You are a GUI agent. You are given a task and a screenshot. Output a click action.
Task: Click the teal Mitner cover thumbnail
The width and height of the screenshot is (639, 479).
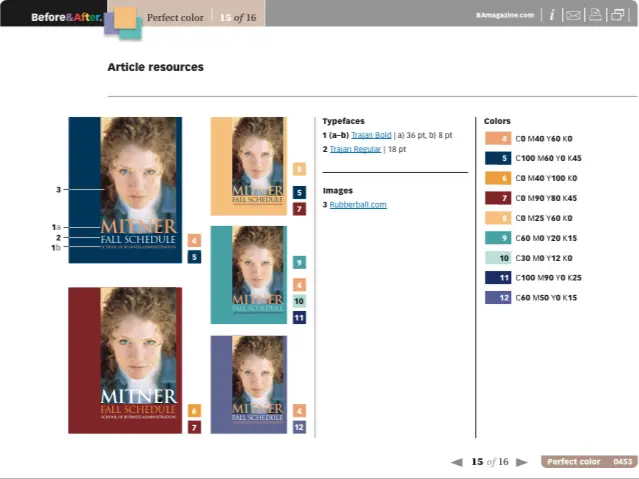tap(248, 274)
